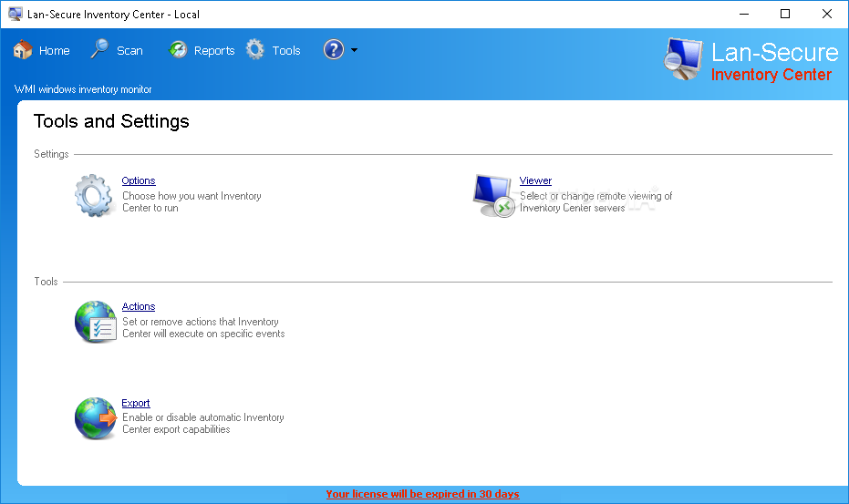Minimize the Inventory Center window
Viewport: 849px width, 504px height.
(x=744, y=14)
